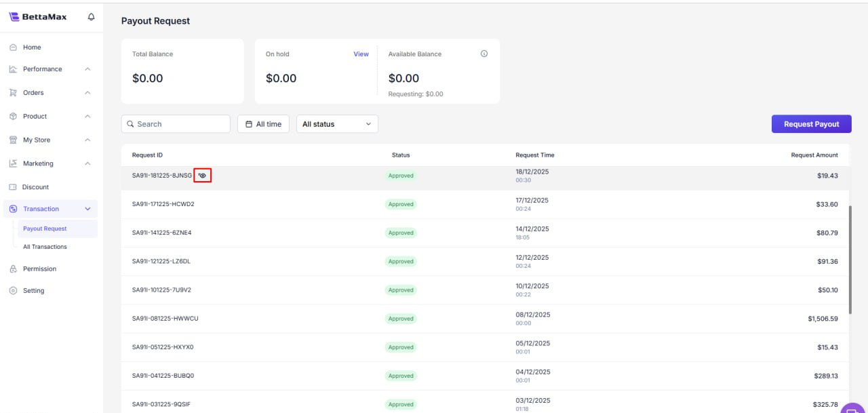Image resolution: width=868 pixels, height=413 pixels.
Task: Click the purple chat widget icon
Action: point(853,408)
